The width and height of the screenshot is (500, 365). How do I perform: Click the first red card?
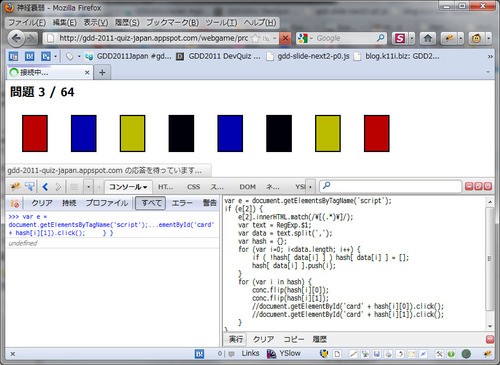point(35,133)
